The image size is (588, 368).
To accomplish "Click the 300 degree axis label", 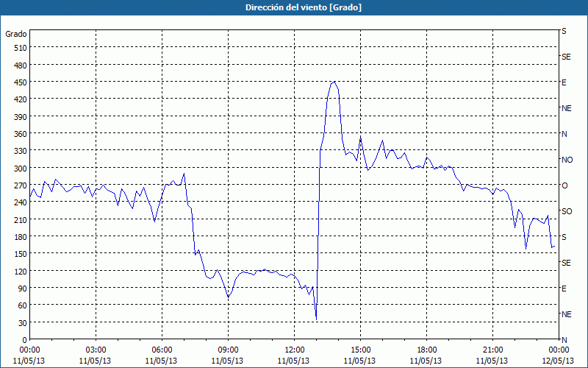I will point(21,169).
